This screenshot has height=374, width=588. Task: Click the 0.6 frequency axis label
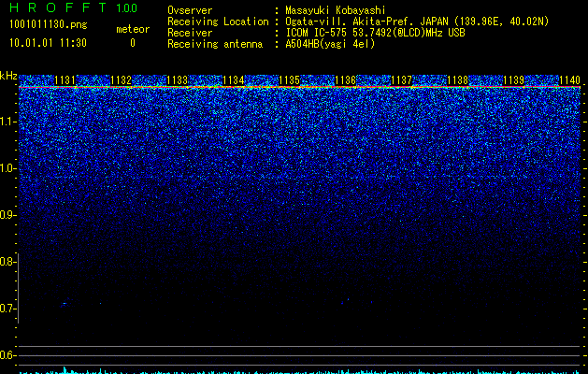tap(7, 355)
